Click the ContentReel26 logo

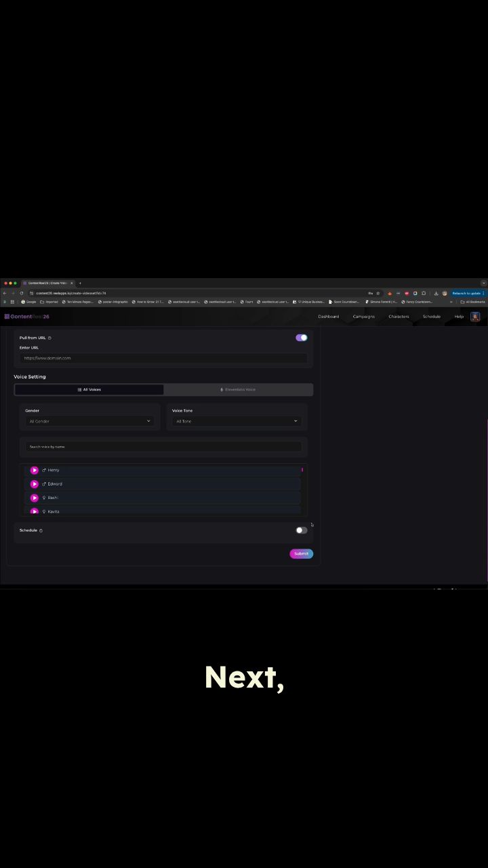27,317
